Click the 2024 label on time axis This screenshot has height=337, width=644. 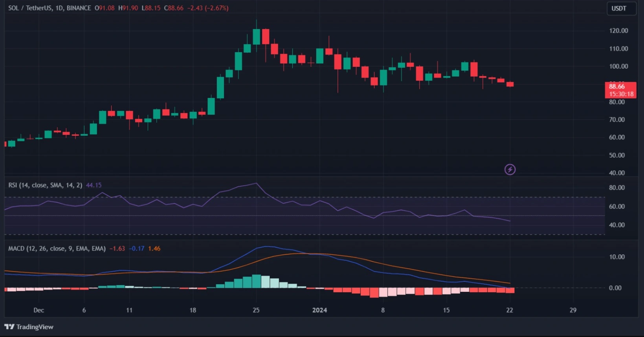pos(319,310)
